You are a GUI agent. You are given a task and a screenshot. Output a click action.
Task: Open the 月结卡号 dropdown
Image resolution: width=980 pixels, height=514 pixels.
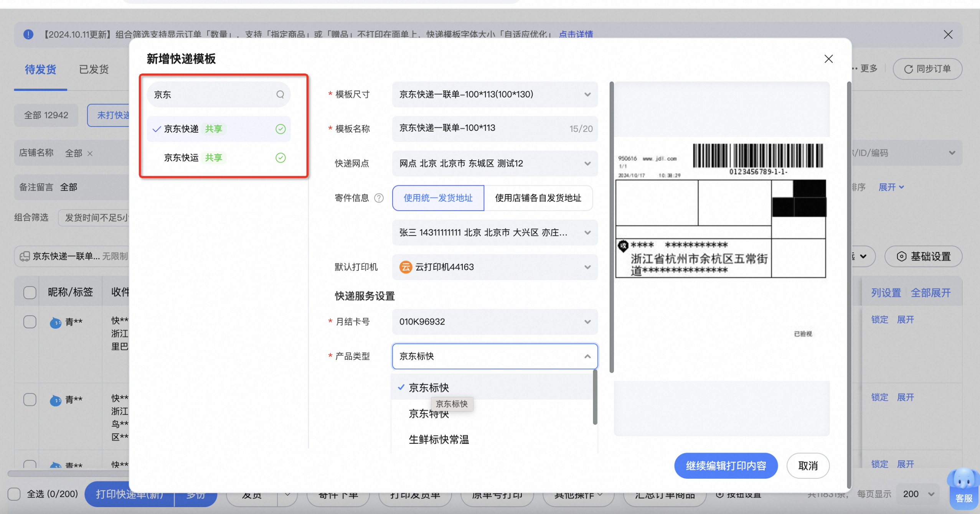[495, 321]
